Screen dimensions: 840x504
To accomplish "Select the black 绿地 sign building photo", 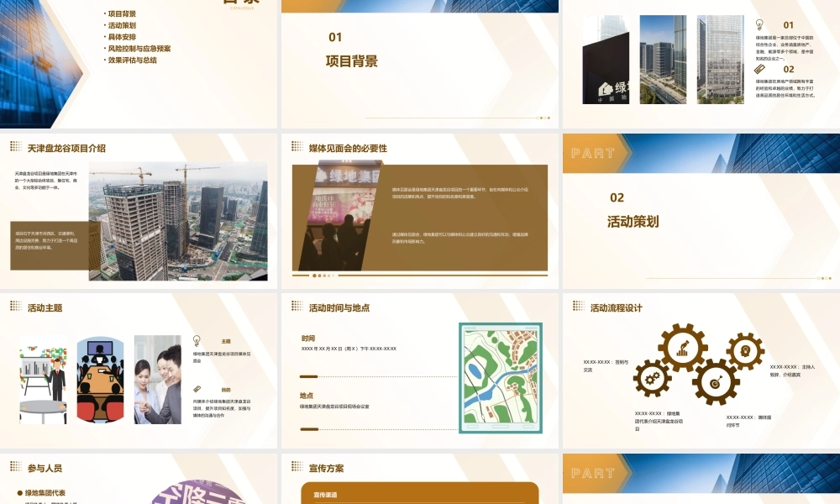I will click(606, 60).
